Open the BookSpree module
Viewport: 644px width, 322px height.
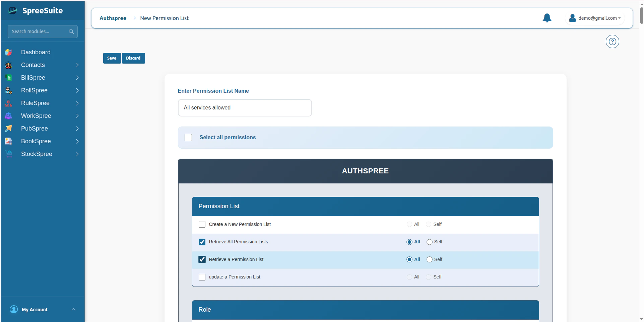[x=36, y=141]
